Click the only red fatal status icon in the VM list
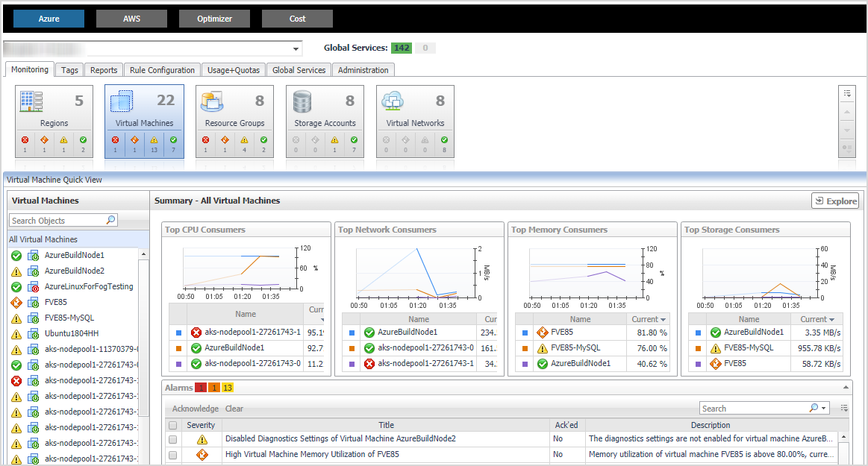The image size is (868, 466). 16,381
